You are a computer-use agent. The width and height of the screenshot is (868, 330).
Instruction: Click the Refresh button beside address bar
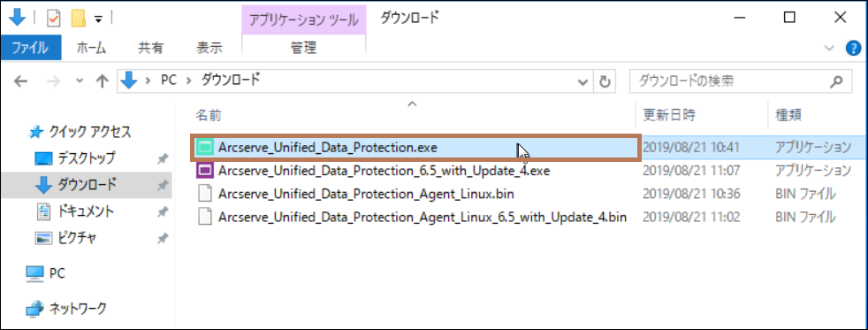605,82
